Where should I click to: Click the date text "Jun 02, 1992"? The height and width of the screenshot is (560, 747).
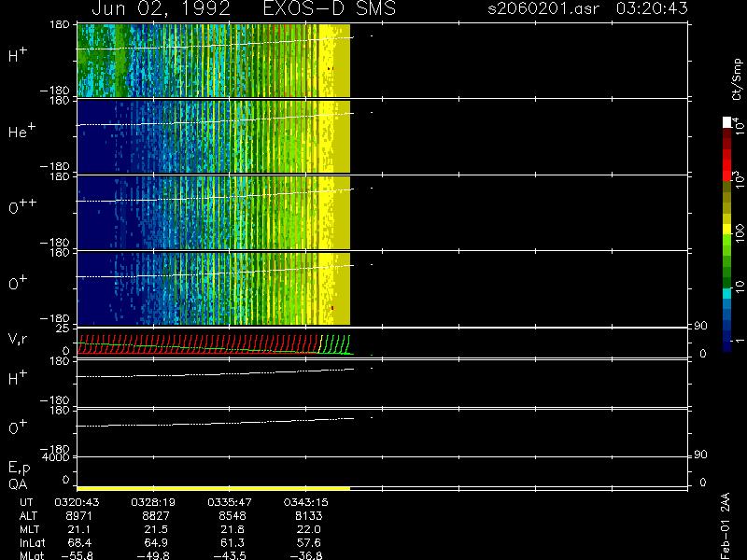coord(161,8)
